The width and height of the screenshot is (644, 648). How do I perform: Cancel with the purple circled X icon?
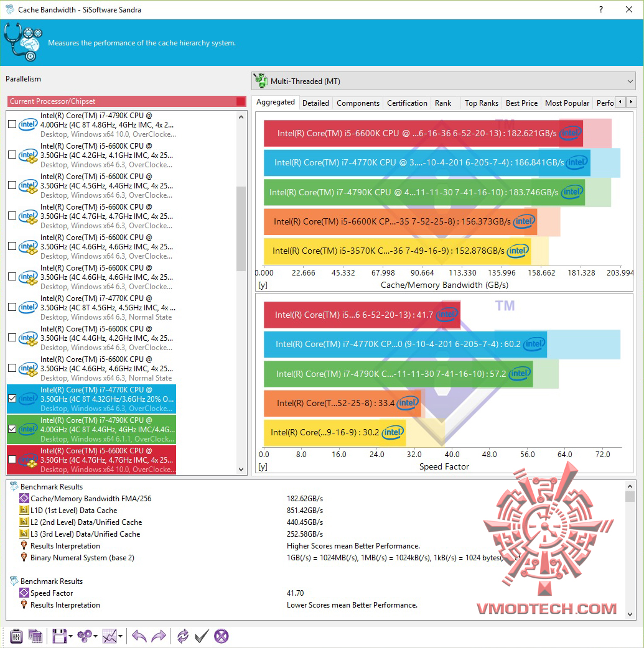[x=222, y=636]
